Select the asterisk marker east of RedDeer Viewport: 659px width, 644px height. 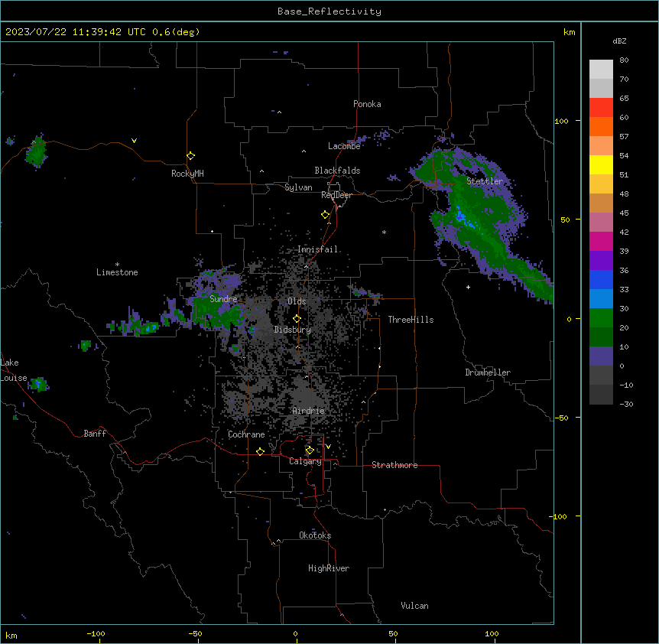384,232
